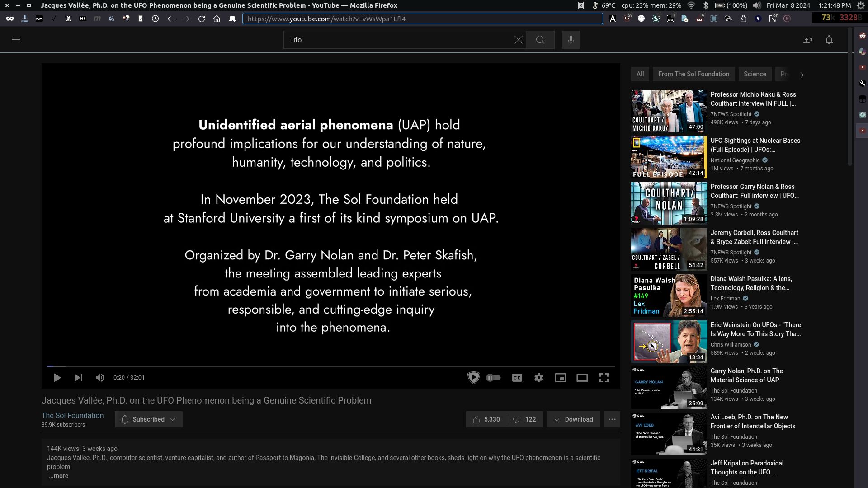Click the shield icon in the player controls
The width and height of the screenshot is (868, 488).
(x=473, y=378)
